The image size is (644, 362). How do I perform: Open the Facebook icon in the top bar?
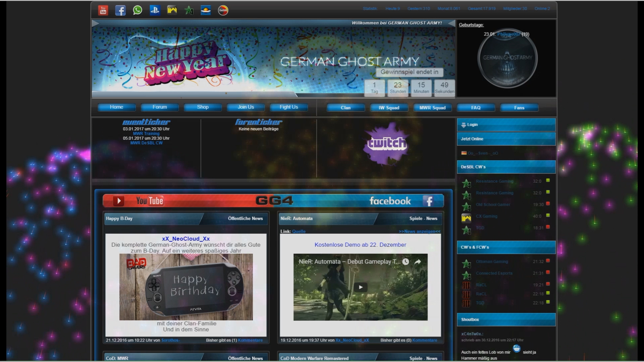point(120,10)
